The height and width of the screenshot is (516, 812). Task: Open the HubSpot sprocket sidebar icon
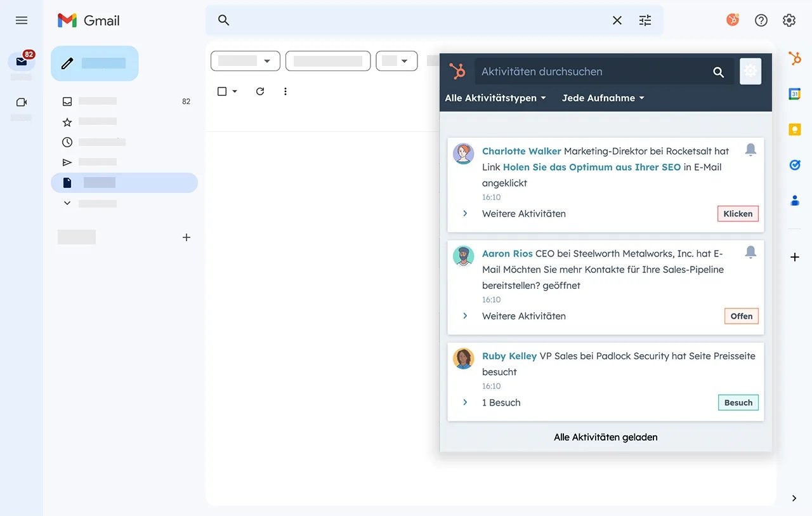(x=794, y=58)
